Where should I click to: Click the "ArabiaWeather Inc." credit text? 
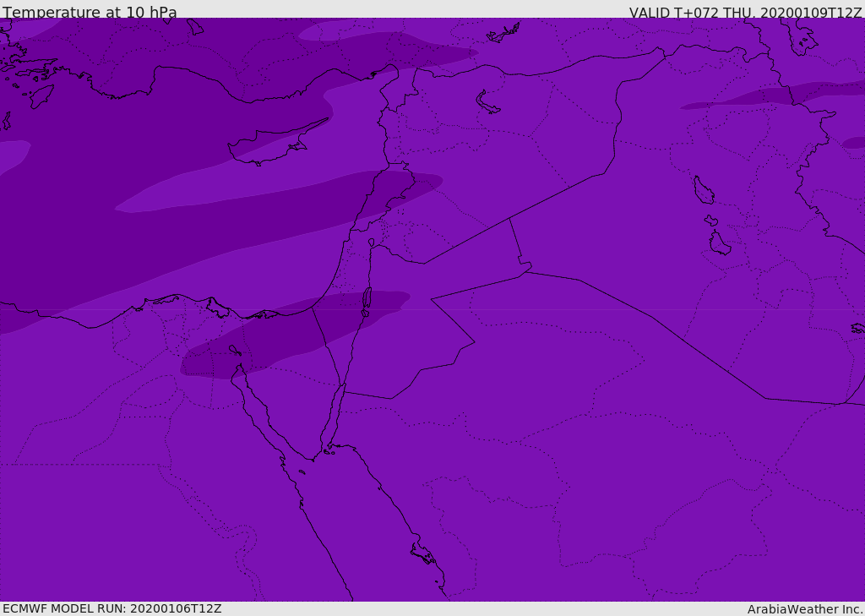point(805,609)
